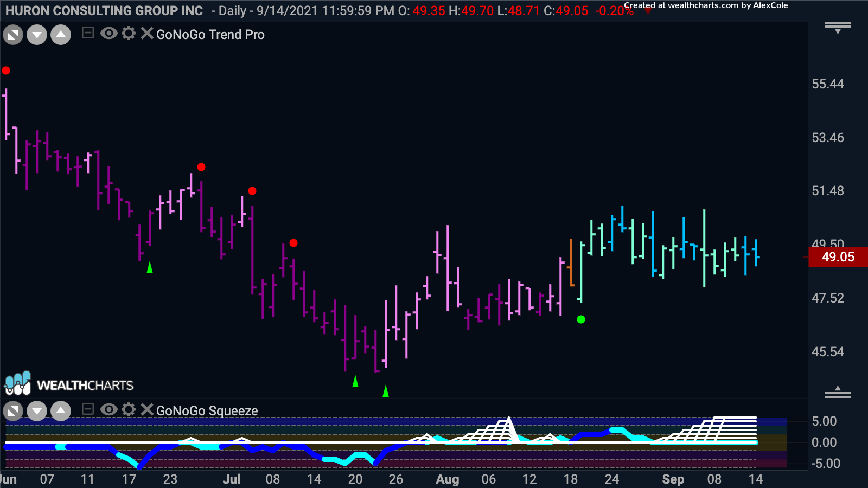Collapse the GoNoGo Trend Pro indicator
This screenshot has height=488, width=868.
click(88, 34)
